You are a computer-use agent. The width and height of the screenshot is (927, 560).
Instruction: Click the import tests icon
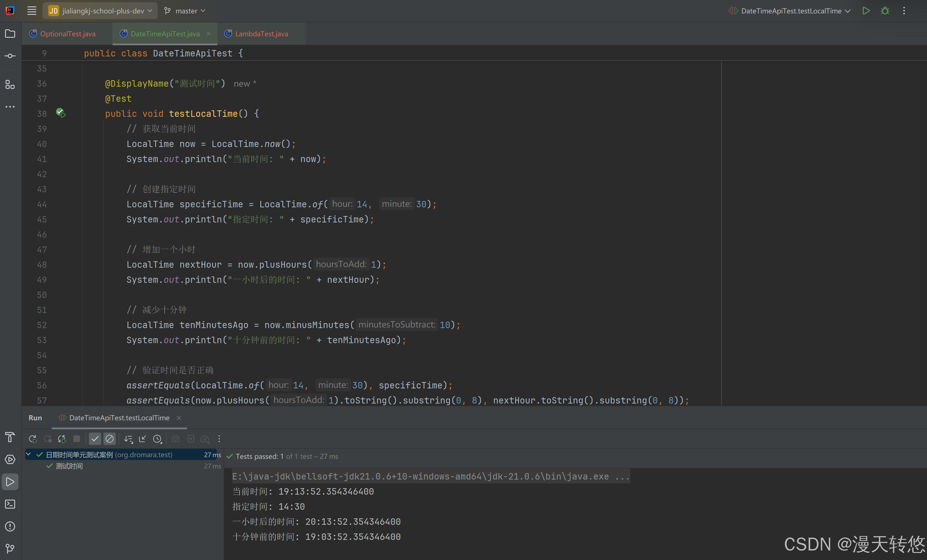click(x=190, y=438)
